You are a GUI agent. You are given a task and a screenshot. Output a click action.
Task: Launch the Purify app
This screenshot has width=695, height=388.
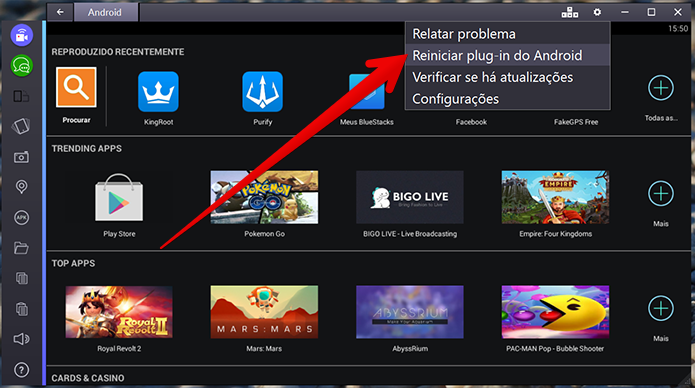[x=262, y=92]
